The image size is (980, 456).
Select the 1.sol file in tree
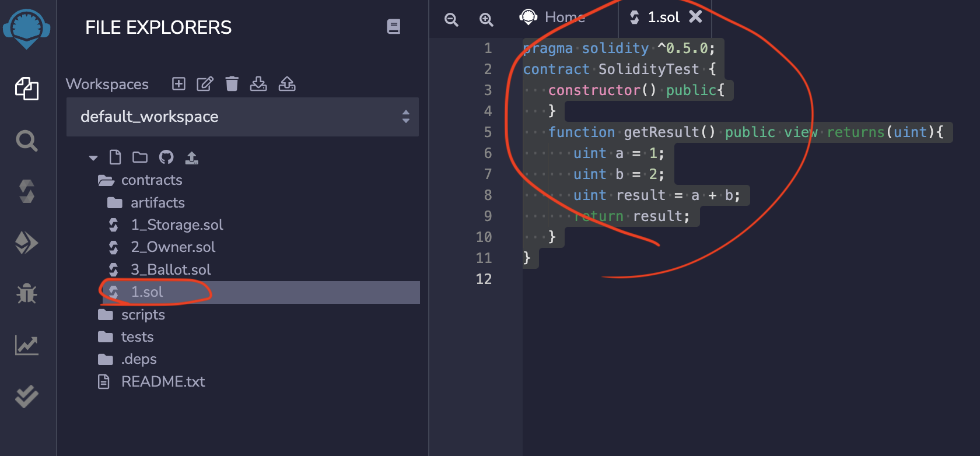coord(261,292)
